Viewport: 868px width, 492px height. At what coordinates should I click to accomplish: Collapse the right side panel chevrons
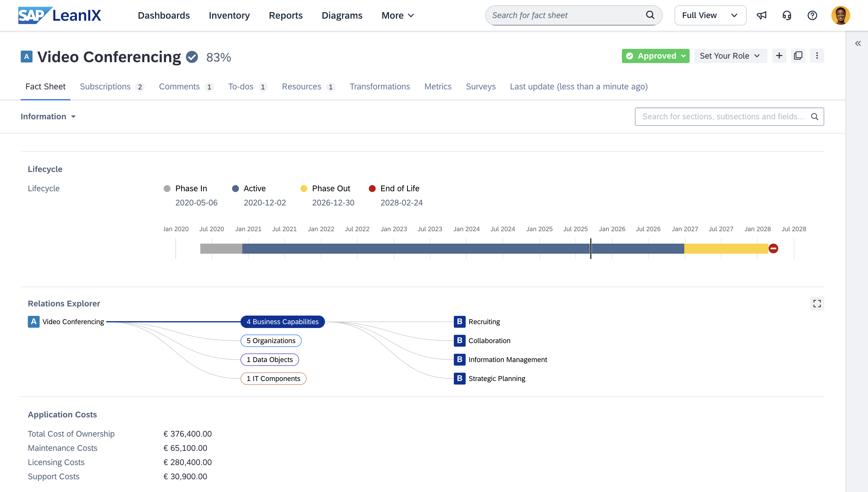click(858, 43)
